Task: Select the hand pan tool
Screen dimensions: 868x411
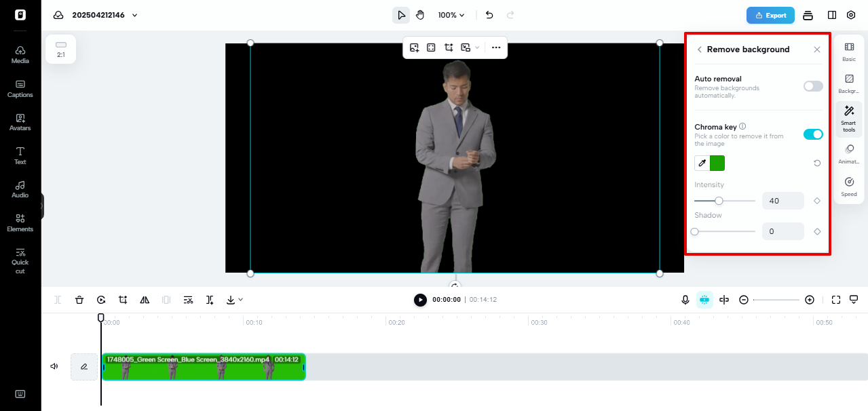Action: [420, 15]
